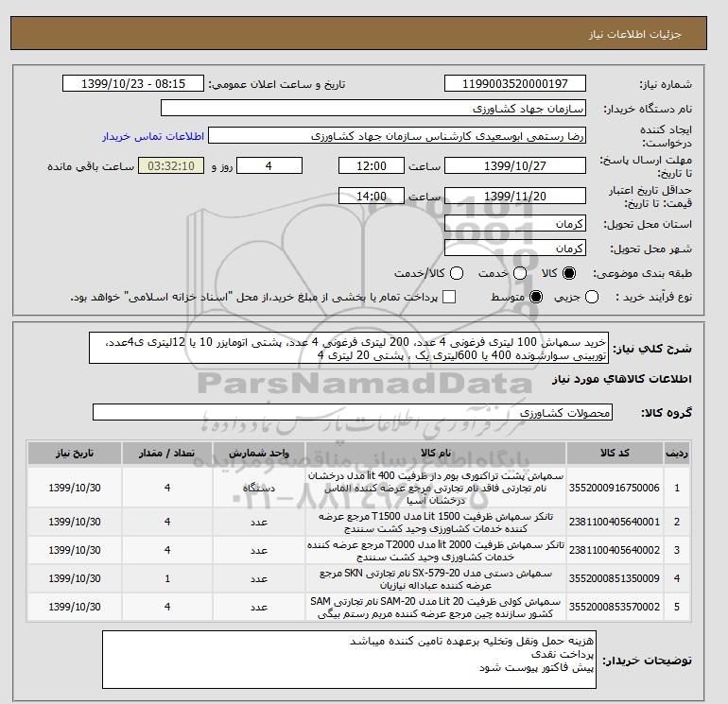Click the delivery city field کرمان
Viewport: 728px width, 704px height.
click(515, 249)
